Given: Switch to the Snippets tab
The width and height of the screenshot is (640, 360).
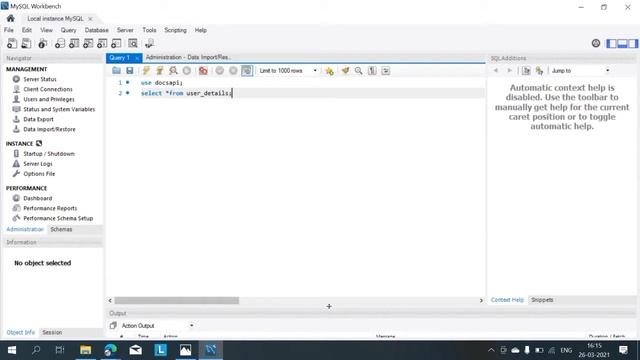Looking at the screenshot, I should pos(542,300).
